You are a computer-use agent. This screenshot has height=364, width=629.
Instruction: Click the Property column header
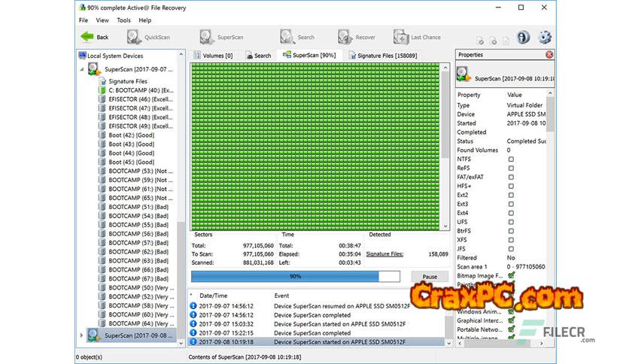[469, 95]
